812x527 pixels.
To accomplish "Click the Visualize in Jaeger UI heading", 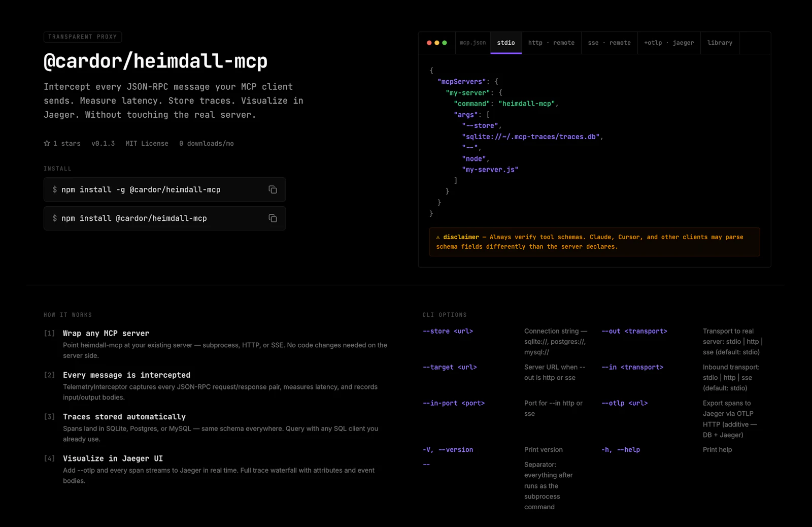I will tap(113, 458).
